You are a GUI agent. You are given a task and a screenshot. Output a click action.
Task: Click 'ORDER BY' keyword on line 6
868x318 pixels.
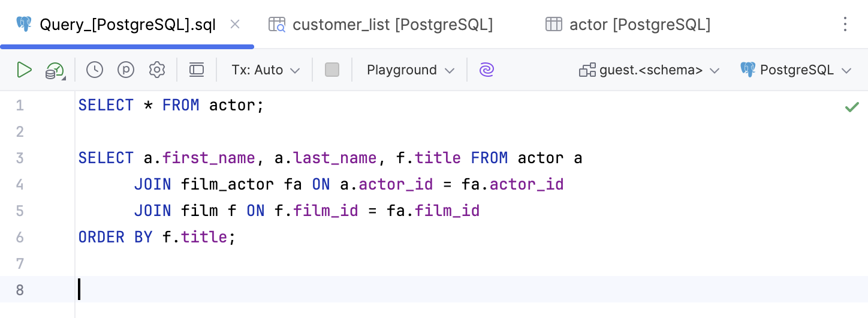[116, 237]
